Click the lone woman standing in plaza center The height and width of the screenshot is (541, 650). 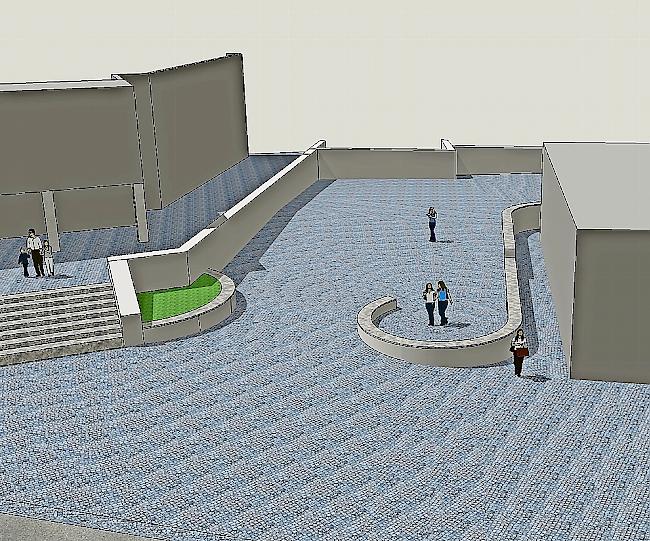[432, 224]
